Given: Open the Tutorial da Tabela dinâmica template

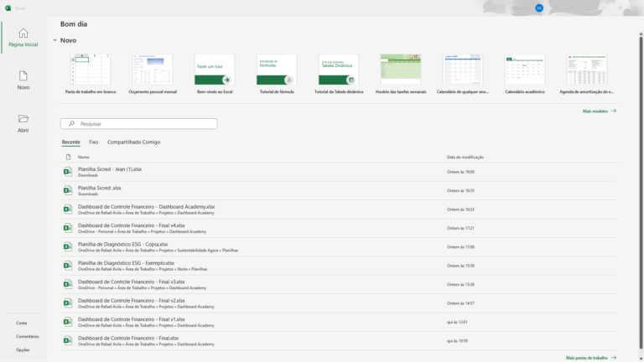Looking at the screenshot, I should point(339,74).
